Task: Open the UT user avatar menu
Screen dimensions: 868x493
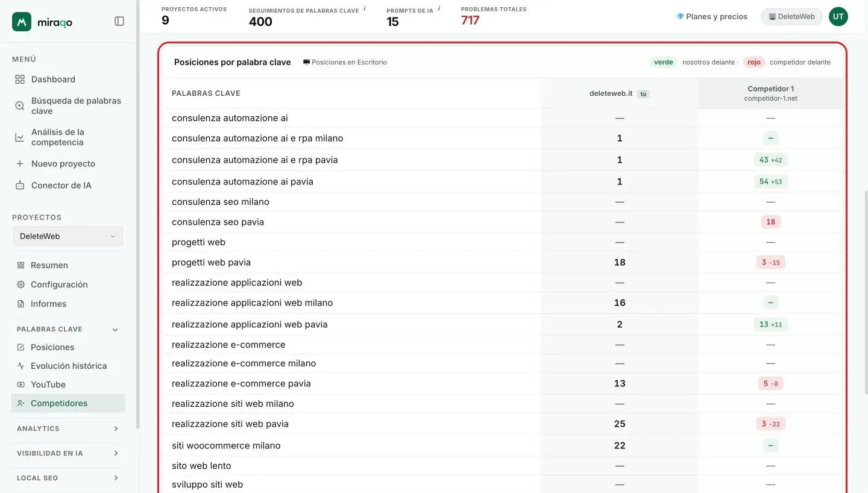Action: coord(838,17)
